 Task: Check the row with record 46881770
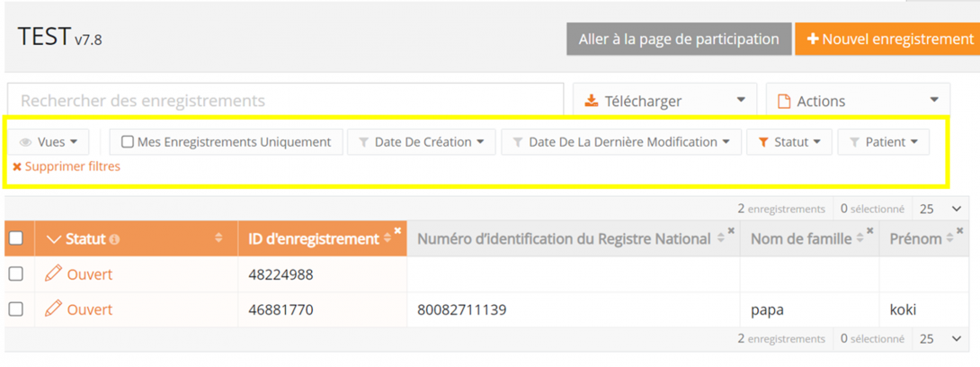pos(16,309)
